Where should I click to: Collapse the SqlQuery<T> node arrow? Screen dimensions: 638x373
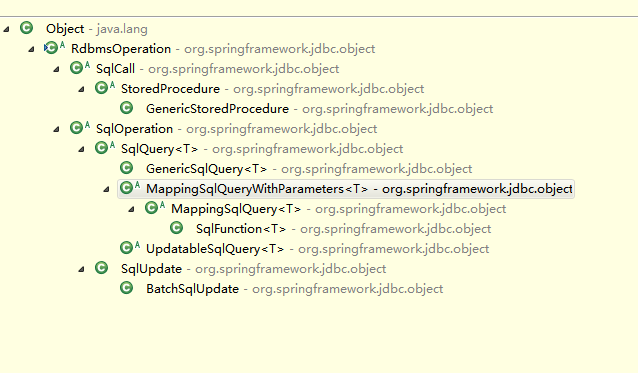[81, 149]
